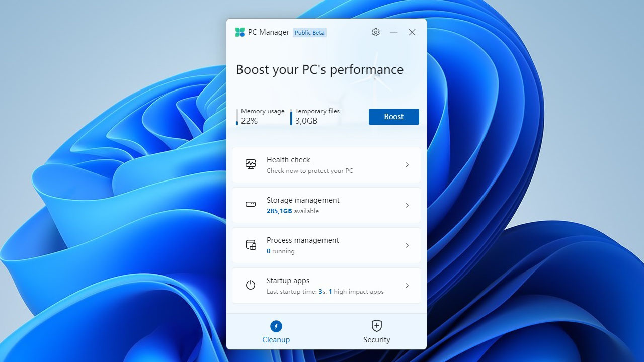
Task: Expand Storage management chevron arrow
Action: [407, 205]
